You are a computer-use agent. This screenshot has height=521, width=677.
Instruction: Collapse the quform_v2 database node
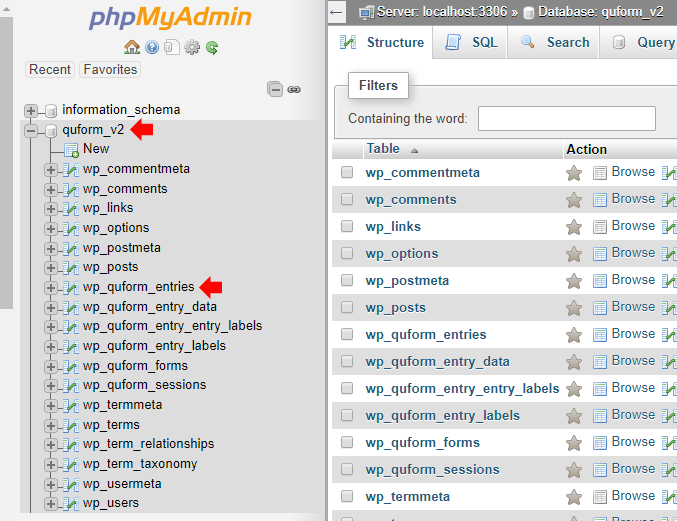click(30, 130)
